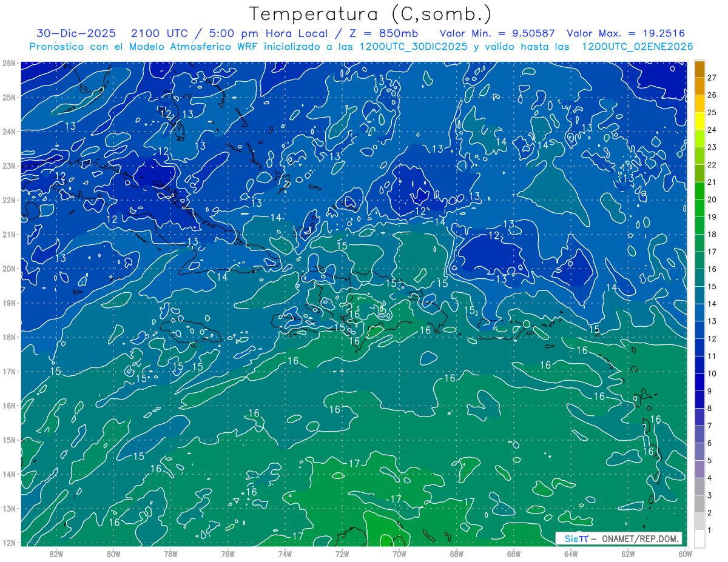The image size is (728, 562).
Task: Select the initialization stamp "1200UTC_30DIC2025"
Action: point(414,47)
